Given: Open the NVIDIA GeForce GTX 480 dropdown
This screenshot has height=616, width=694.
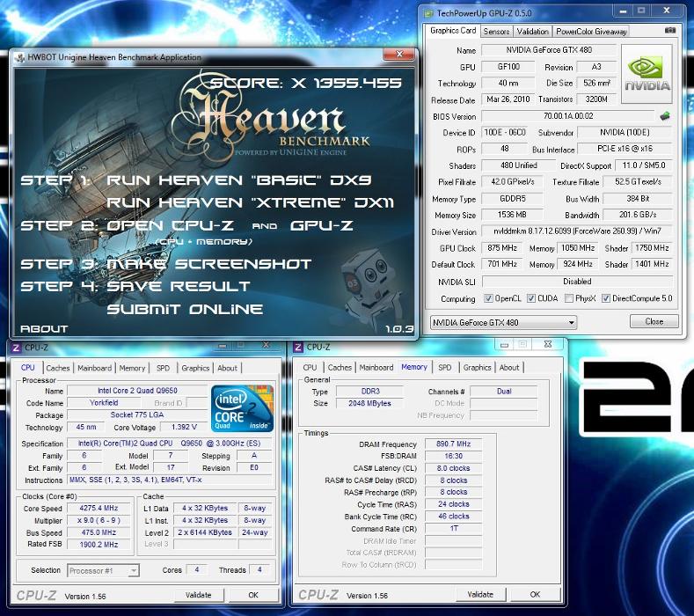Looking at the screenshot, I should pyautogui.click(x=503, y=322).
